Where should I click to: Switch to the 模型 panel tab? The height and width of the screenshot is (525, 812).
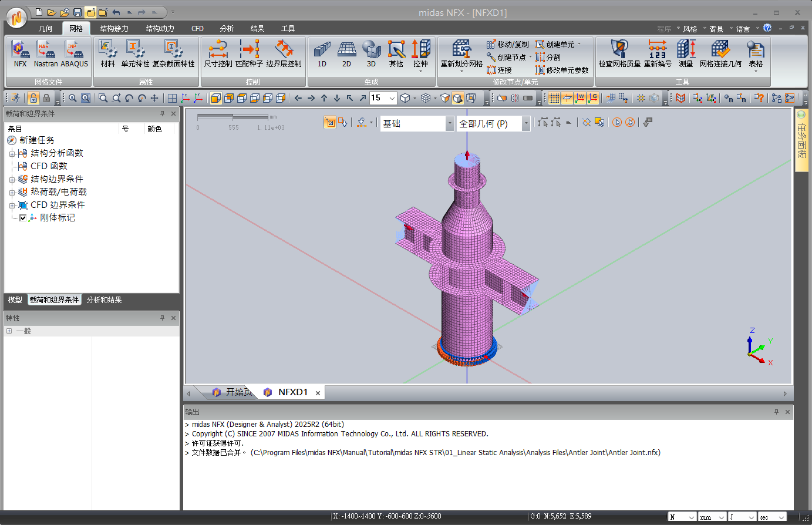(x=15, y=300)
